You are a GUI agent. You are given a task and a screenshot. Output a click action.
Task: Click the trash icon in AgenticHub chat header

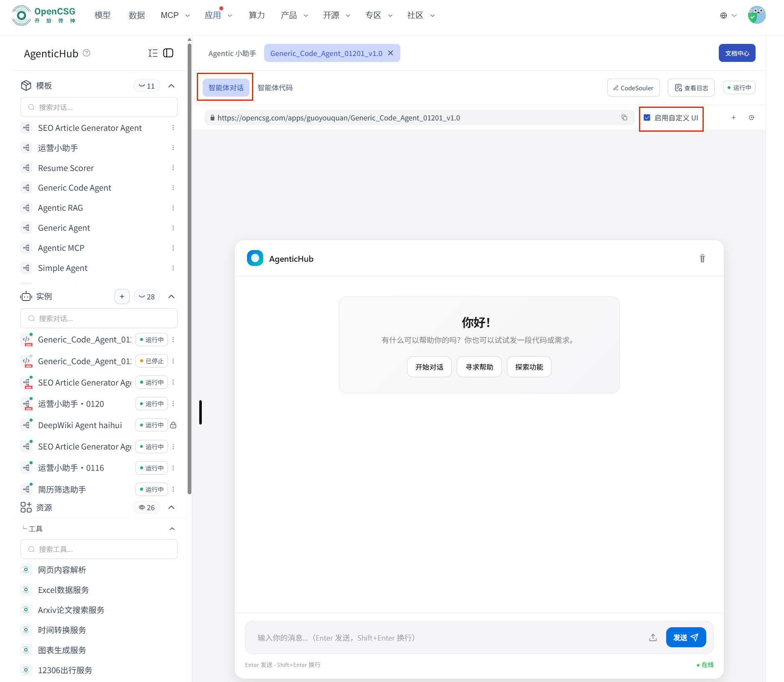[702, 258]
